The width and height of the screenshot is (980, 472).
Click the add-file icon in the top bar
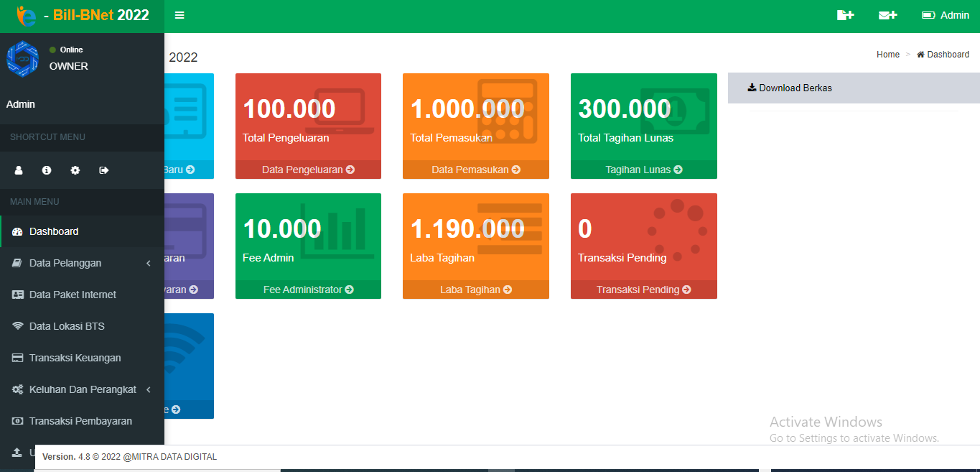[845, 15]
